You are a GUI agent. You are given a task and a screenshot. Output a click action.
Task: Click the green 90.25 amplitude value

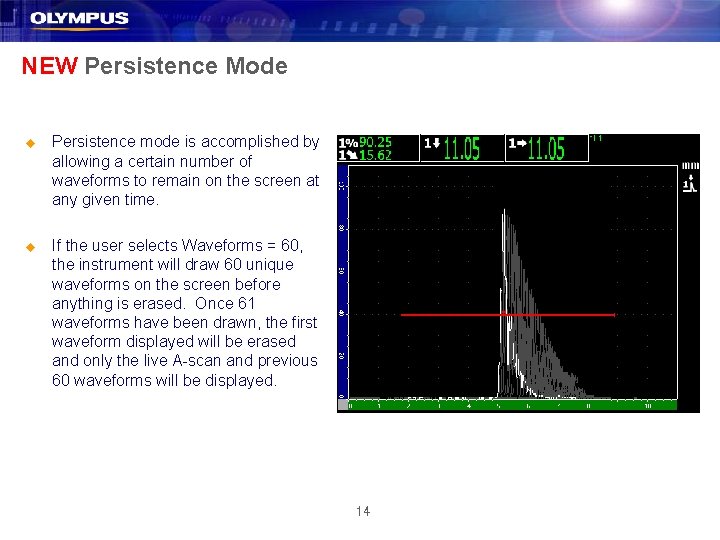[375, 143]
